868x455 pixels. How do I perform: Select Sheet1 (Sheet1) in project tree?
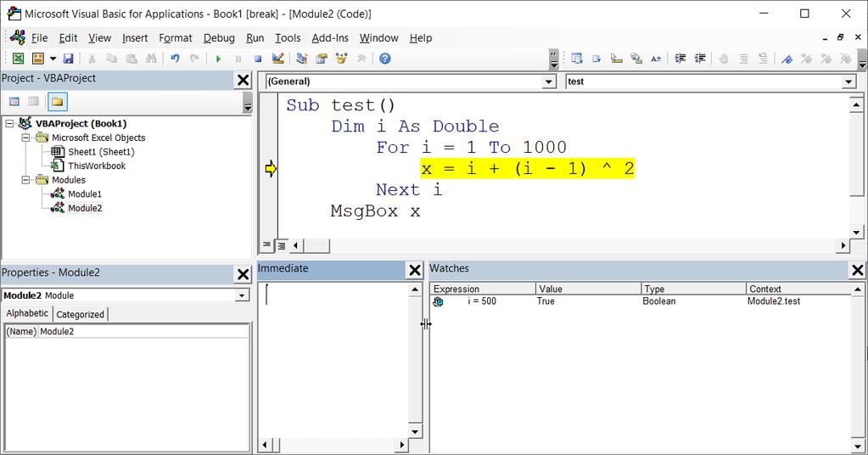click(x=101, y=152)
